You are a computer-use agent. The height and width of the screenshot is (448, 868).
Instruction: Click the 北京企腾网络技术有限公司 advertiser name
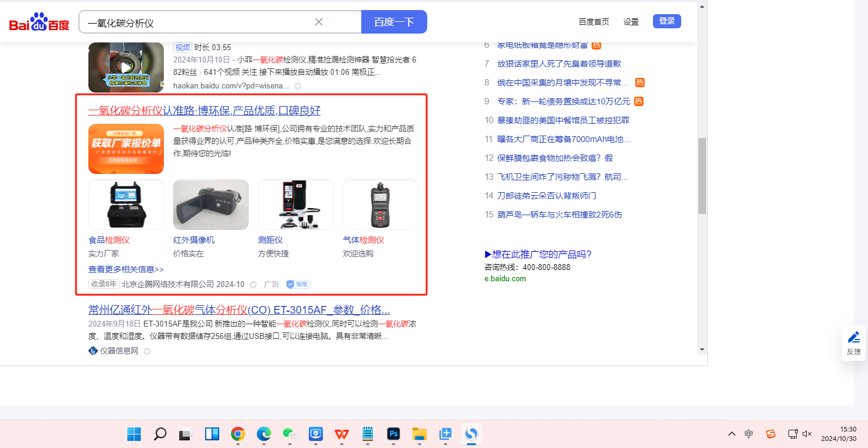tap(168, 284)
